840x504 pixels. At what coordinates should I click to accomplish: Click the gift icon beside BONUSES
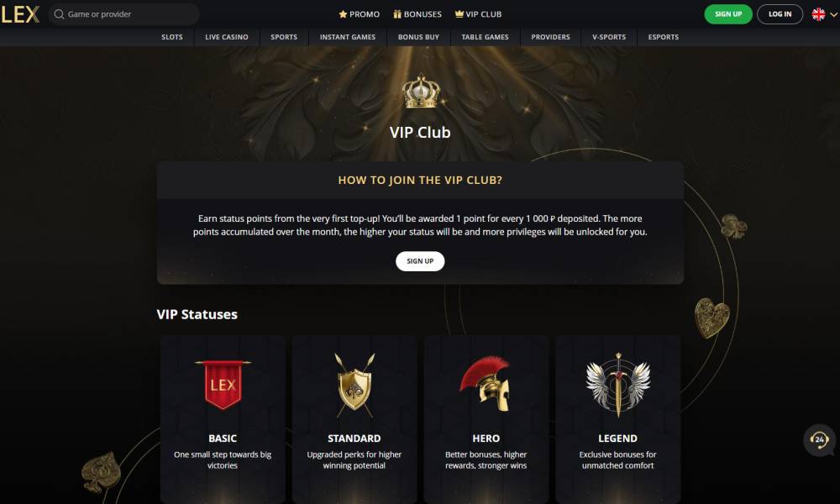397,14
